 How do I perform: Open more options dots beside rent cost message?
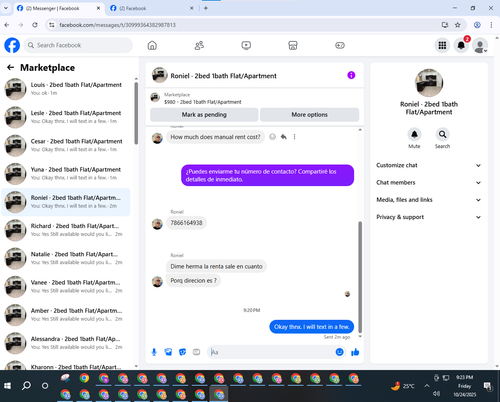click(x=294, y=137)
